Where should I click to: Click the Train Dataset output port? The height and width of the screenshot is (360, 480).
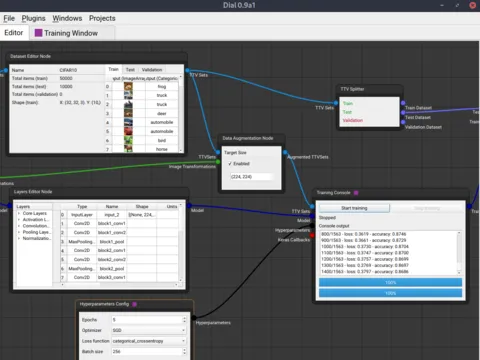(x=403, y=103)
